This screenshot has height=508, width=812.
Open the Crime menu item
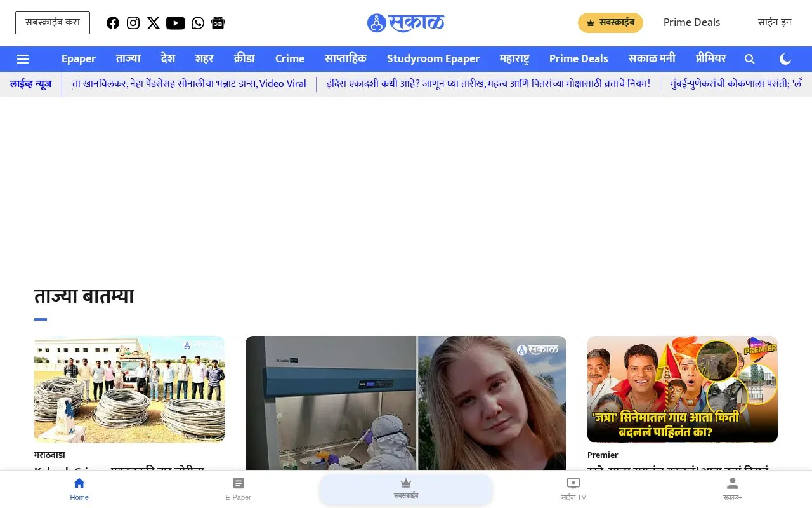290,59
